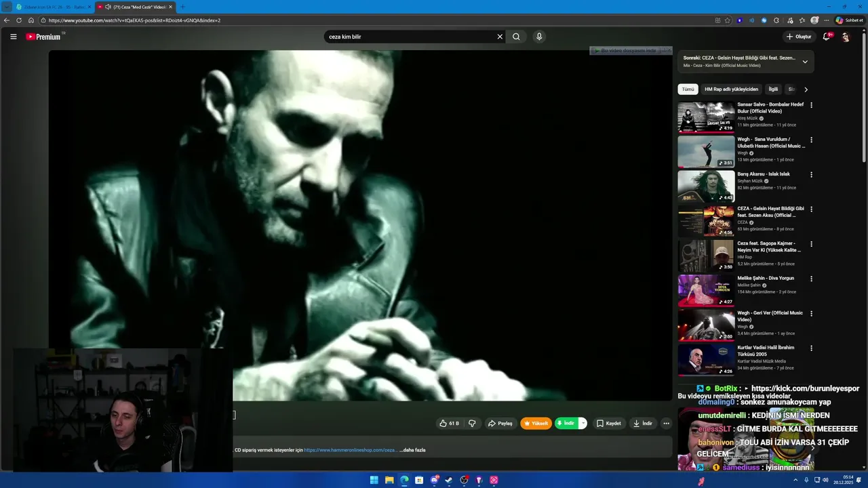868x488 pixels.
Task: Open a new browser tab
Action: pos(182,7)
